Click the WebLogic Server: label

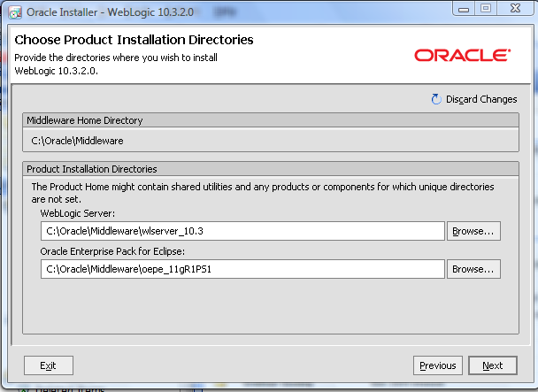78,213
